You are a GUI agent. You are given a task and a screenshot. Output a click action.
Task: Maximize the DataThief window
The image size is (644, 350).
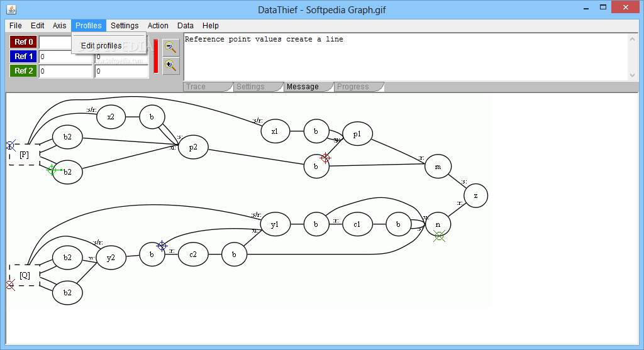click(x=603, y=8)
